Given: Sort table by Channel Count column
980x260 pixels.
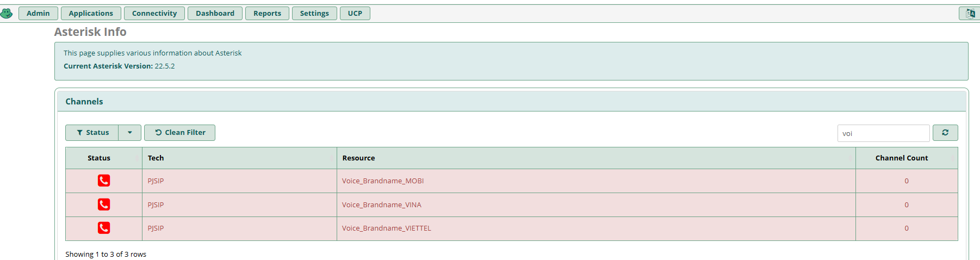Looking at the screenshot, I should tap(902, 158).
